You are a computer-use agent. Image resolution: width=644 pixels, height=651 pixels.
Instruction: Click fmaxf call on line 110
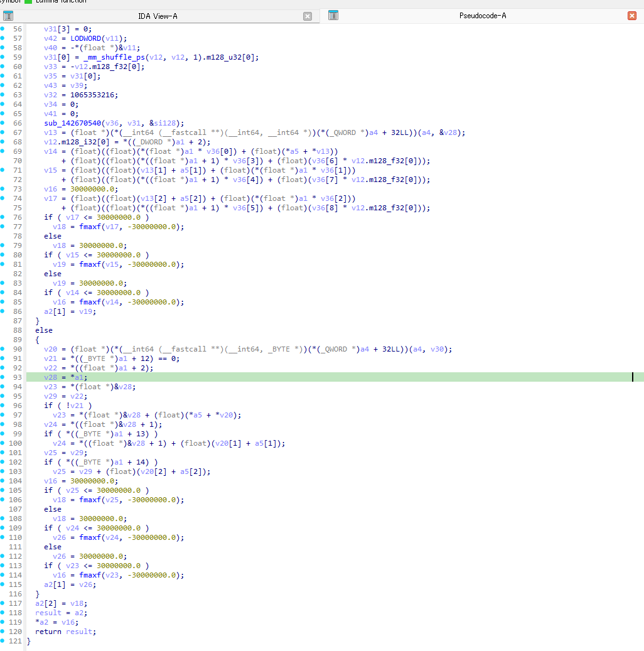(x=90, y=537)
